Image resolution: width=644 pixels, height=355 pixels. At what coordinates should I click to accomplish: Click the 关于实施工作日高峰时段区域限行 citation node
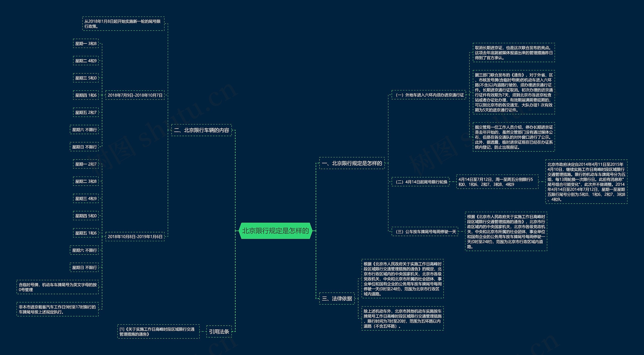[158, 332]
